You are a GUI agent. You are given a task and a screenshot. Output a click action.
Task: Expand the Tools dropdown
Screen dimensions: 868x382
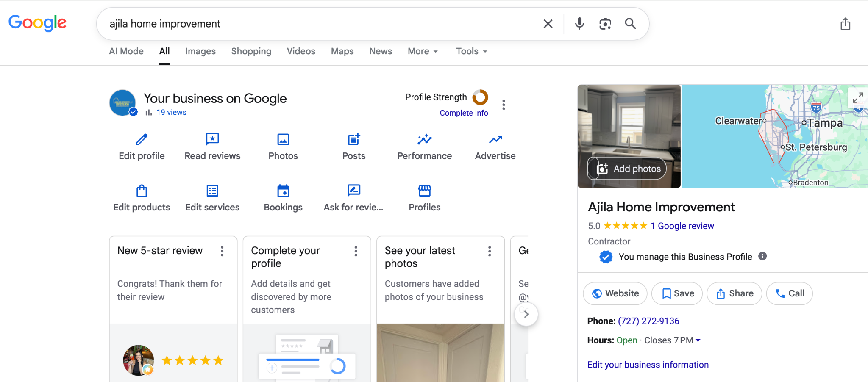[471, 51]
